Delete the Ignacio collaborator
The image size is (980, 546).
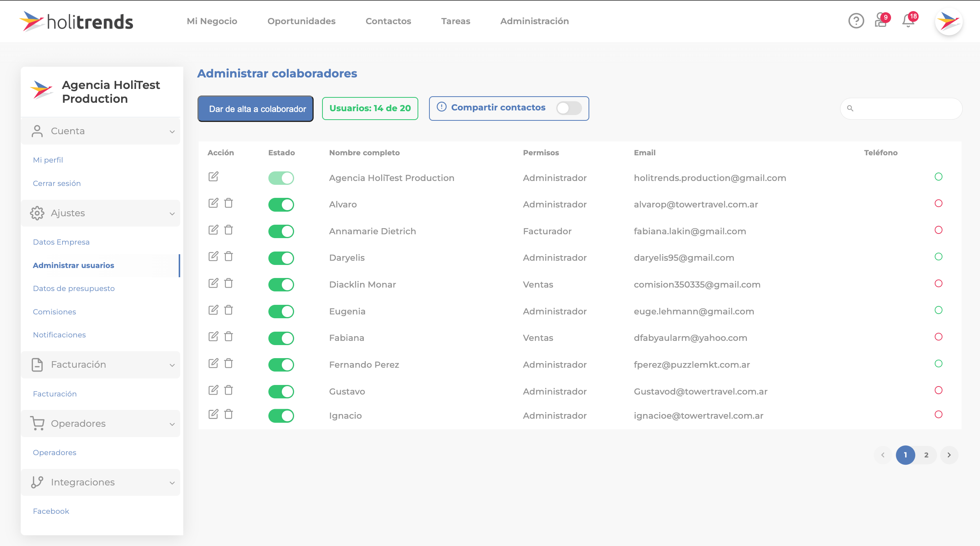pyautogui.click(x=229, y=414)
